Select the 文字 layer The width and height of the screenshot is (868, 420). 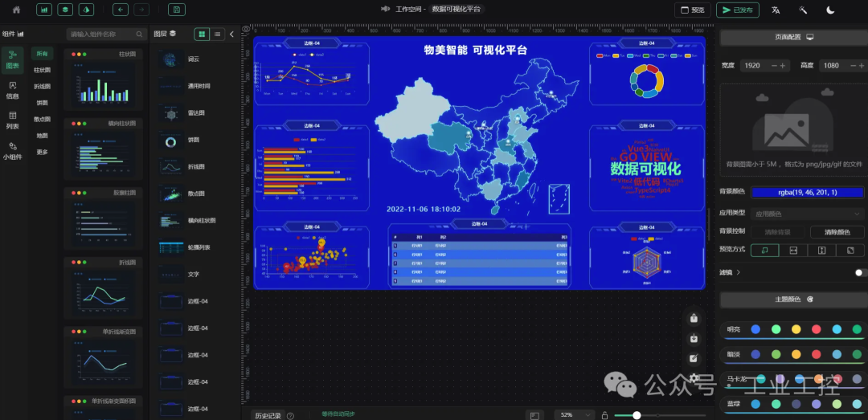[194, 275]
